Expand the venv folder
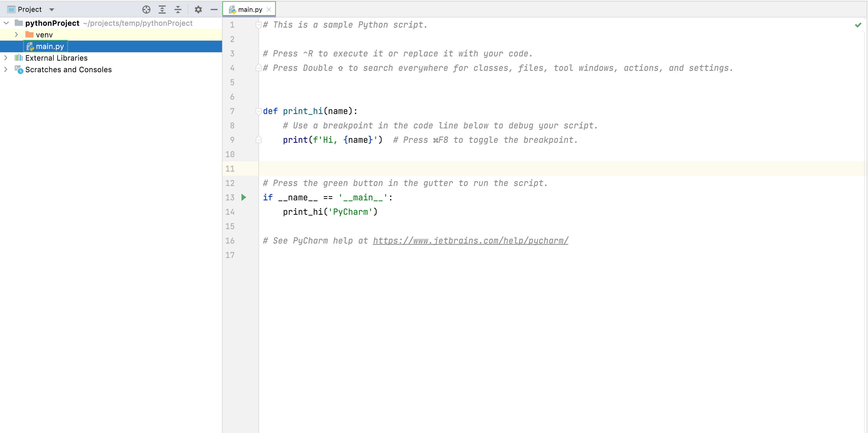The height and width of the screenshot is (433, 868). pyautogui.click(x=16, y=34)
